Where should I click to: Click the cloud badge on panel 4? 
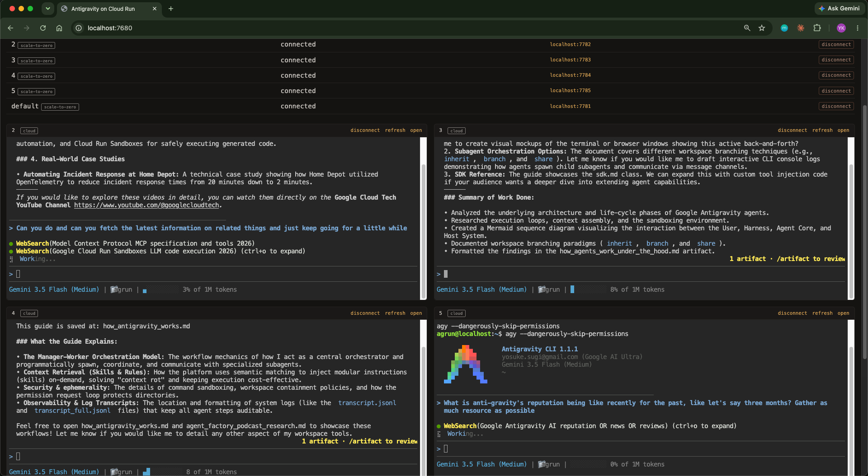(x=29, y=313)
